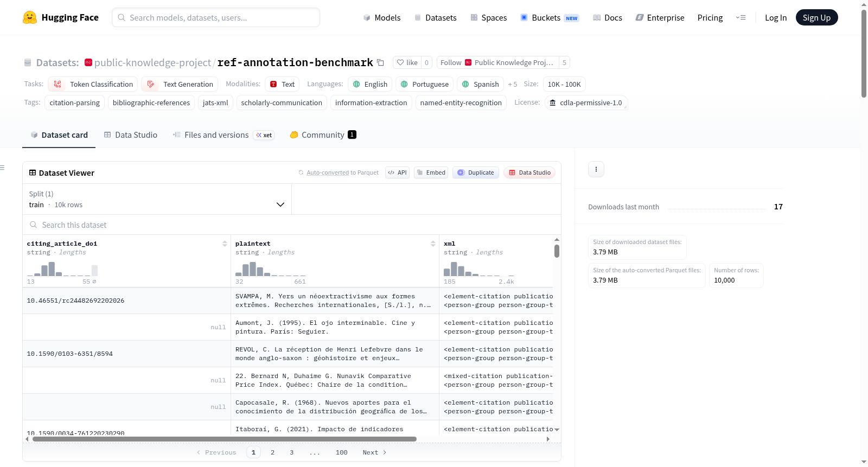Filter by the Spanish language tag
868x467 pixels.
[480, 84]
